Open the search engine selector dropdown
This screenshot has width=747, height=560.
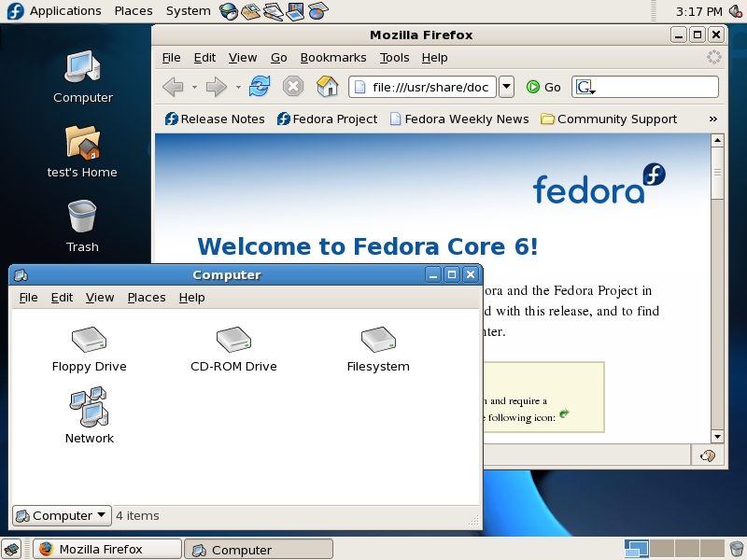click(585, 87)
